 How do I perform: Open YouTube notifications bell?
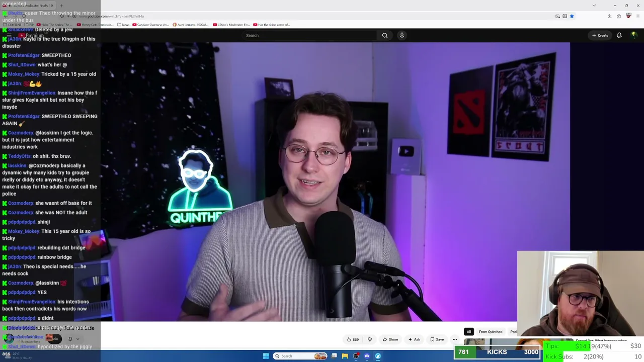(619, 35)
